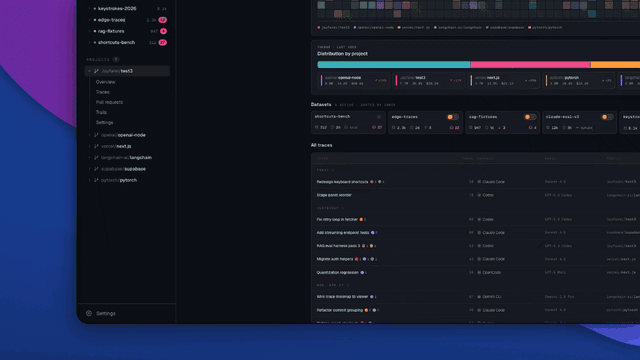
Task: Expand the openai-node project
Action: point(89,135)
